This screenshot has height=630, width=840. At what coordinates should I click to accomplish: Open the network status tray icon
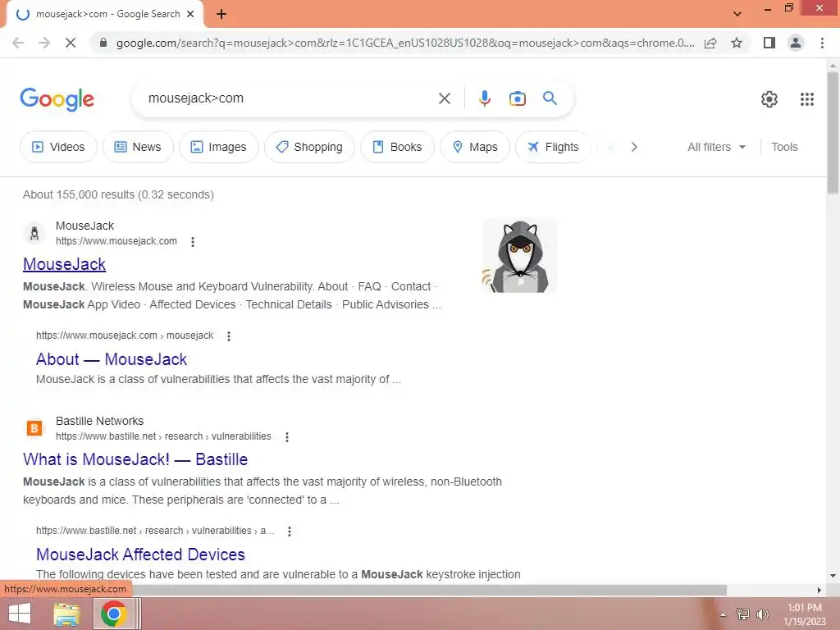[742, 614]
